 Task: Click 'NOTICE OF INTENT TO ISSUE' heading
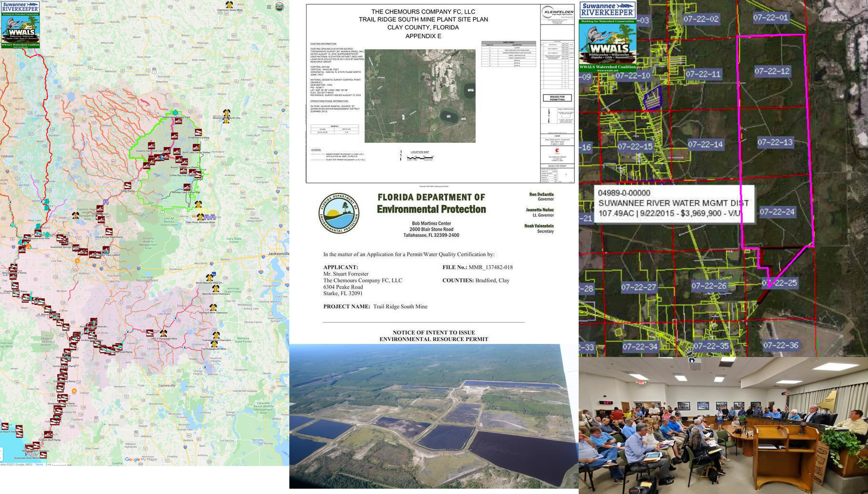click(434, 332)
